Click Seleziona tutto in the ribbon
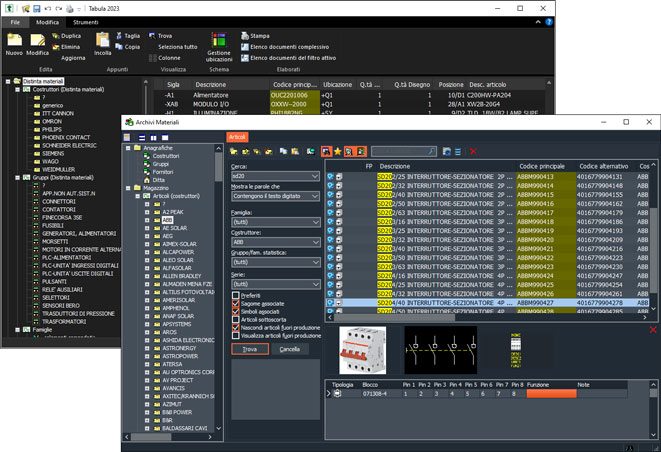Viewport: 661px width, 452px height. pos(177,47)
